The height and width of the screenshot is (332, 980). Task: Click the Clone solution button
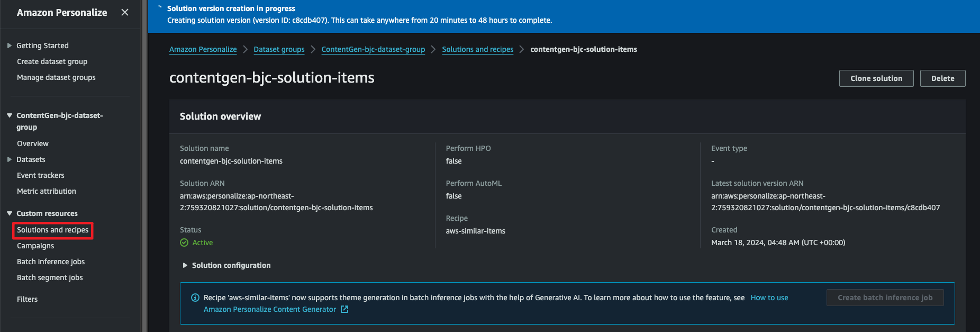point(876,78)
